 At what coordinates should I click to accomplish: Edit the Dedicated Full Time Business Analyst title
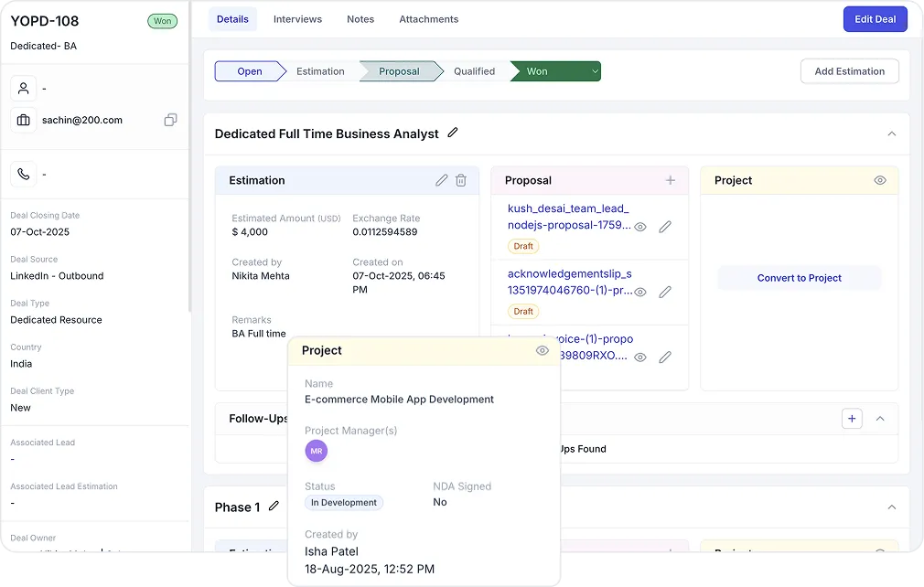(453, 133)
